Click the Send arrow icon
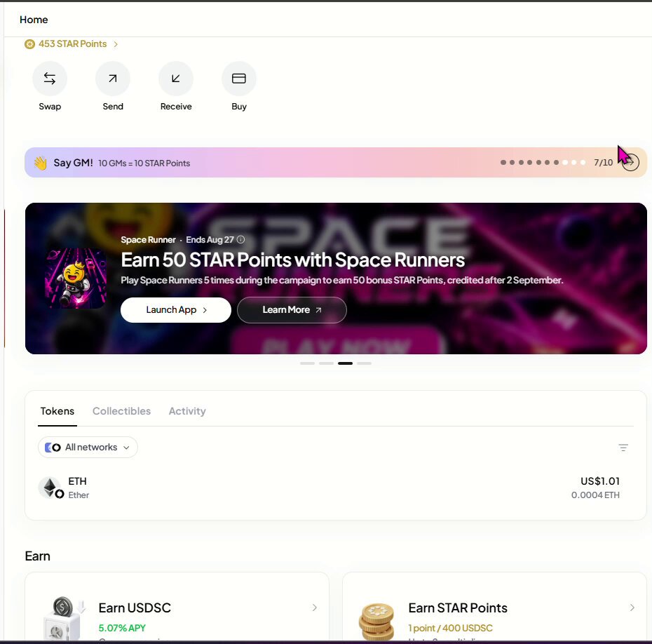 pos(113,79)
